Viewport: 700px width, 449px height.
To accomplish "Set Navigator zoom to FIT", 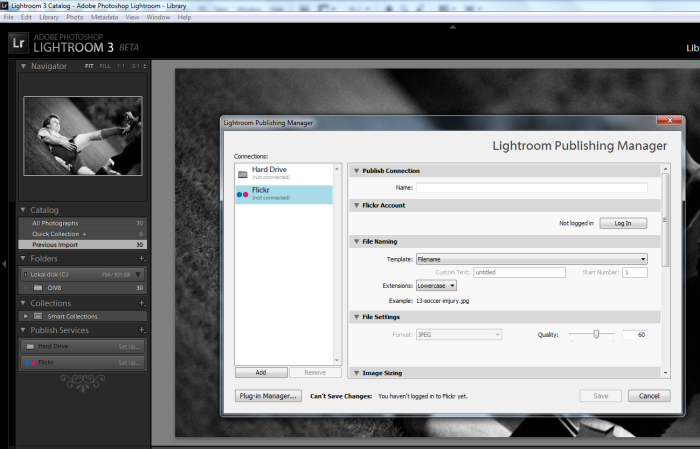I will [x=89, y=66].
